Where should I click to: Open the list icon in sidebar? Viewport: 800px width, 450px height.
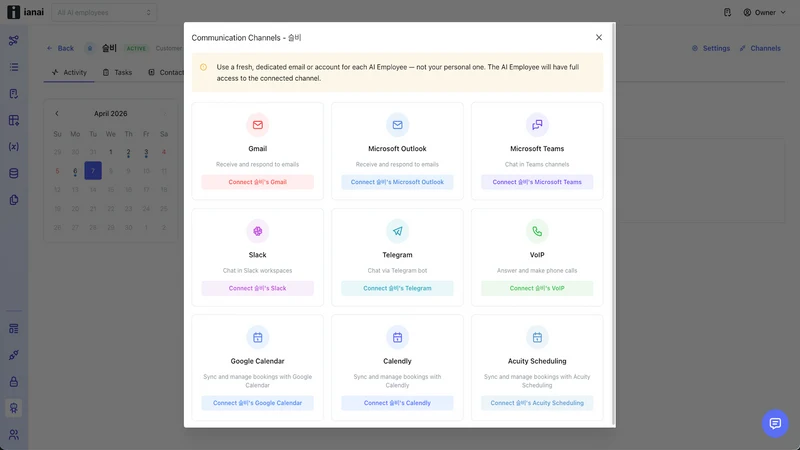click(14, 67)
